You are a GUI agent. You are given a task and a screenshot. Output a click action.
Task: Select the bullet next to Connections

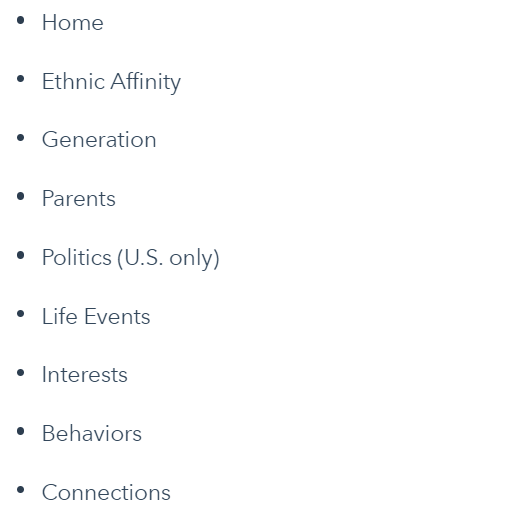20,490
